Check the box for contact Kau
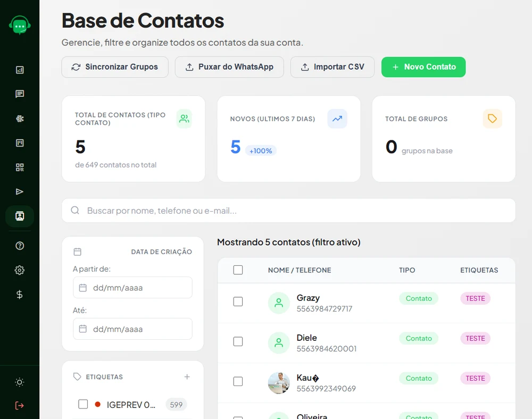 (238, 381)
